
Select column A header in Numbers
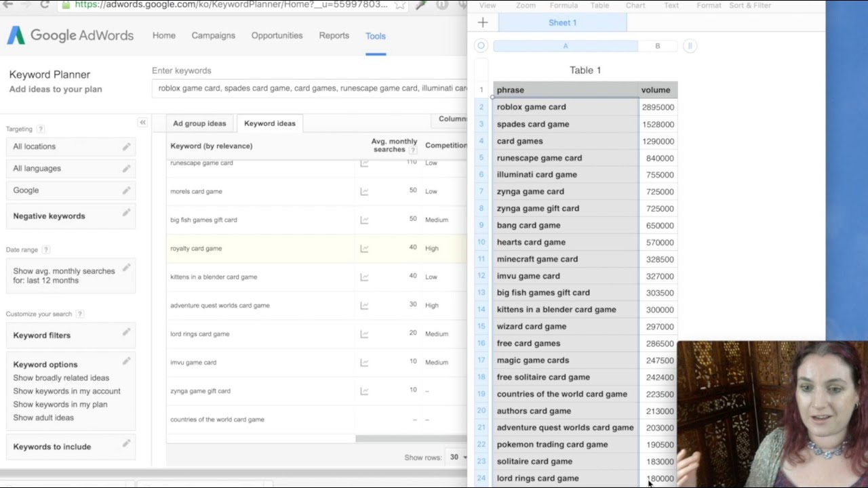click(x=566, y=46)
